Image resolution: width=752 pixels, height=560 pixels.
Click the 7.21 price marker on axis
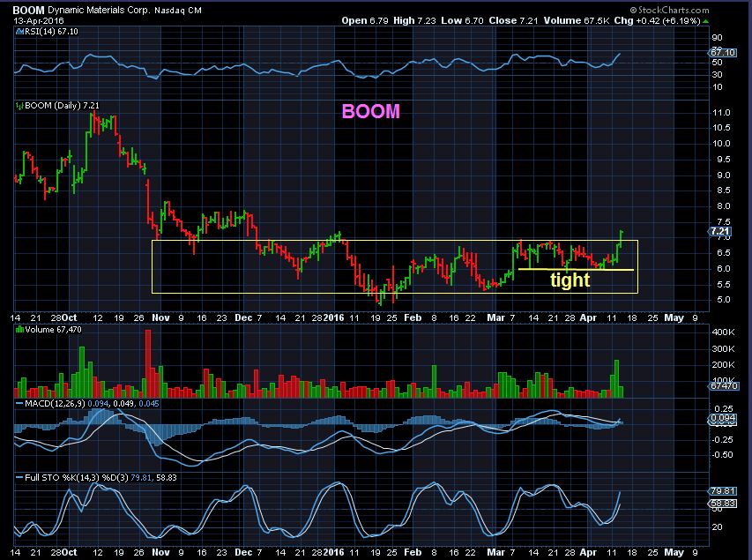719,232
